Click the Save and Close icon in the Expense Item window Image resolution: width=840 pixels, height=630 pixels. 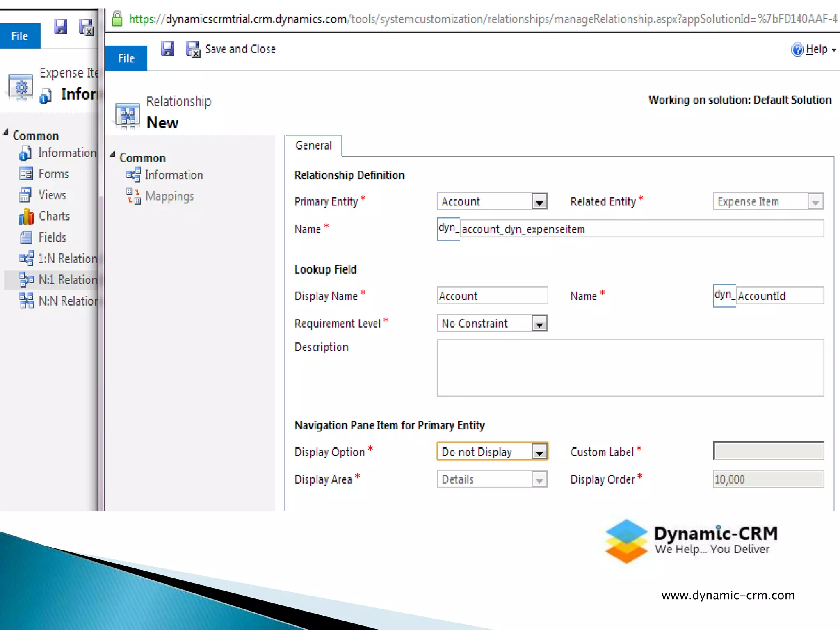86,27
